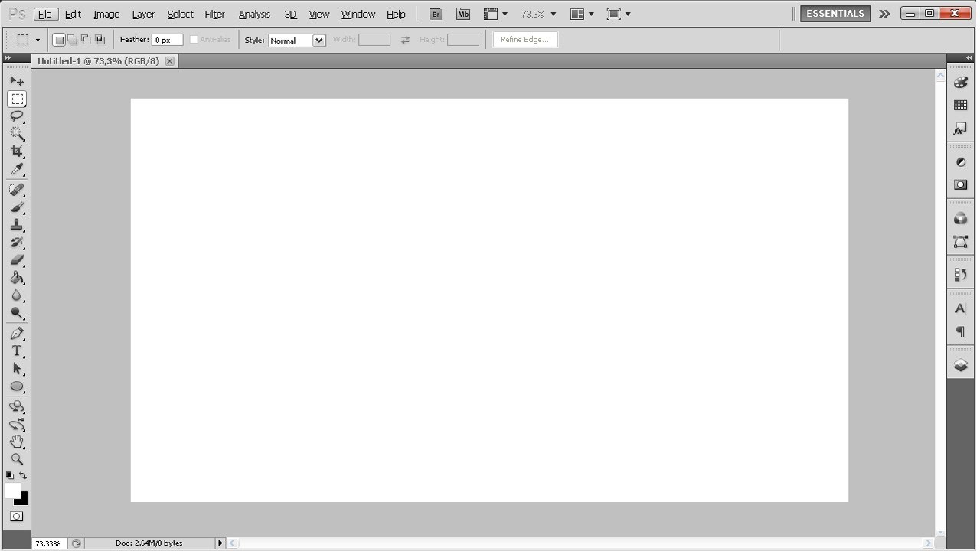Toggle Quick Mask mode
Viewport: 980px width, 551px height.
coord(17,517)
